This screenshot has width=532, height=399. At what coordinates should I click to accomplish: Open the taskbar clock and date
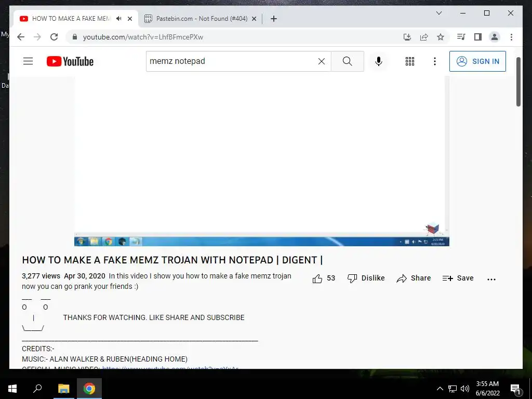point(487,389)
